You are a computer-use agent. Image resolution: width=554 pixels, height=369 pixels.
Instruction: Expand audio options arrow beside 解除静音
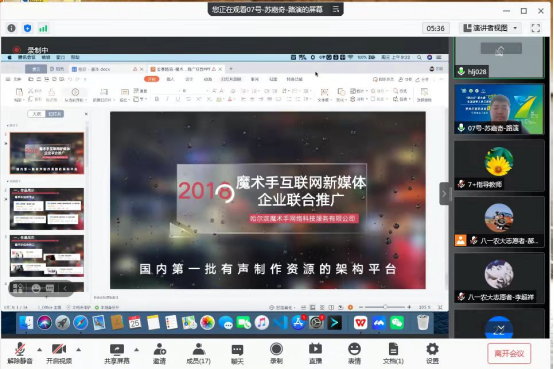pos(39,350)
